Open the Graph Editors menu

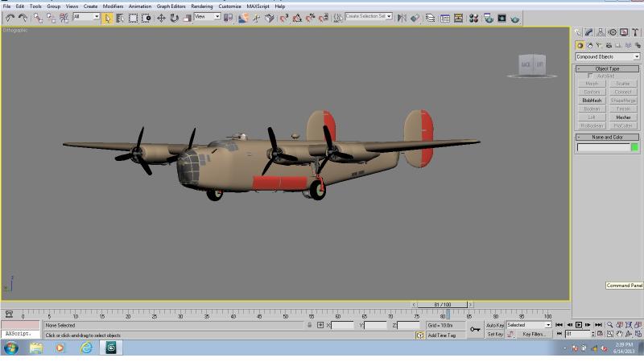point(171,6)
